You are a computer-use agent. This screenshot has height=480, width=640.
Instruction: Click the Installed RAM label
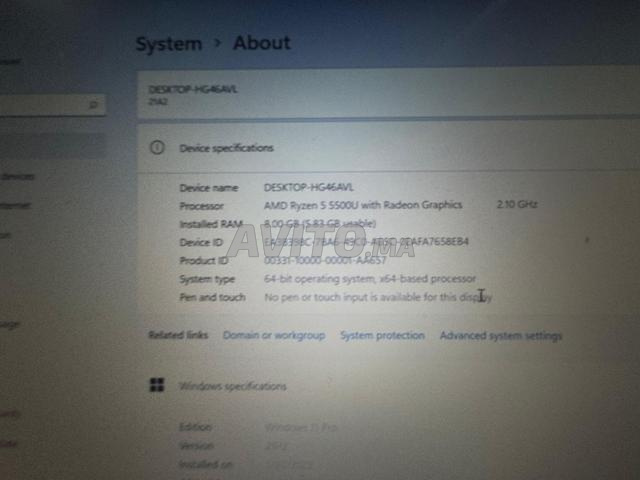tap(211, 224)
